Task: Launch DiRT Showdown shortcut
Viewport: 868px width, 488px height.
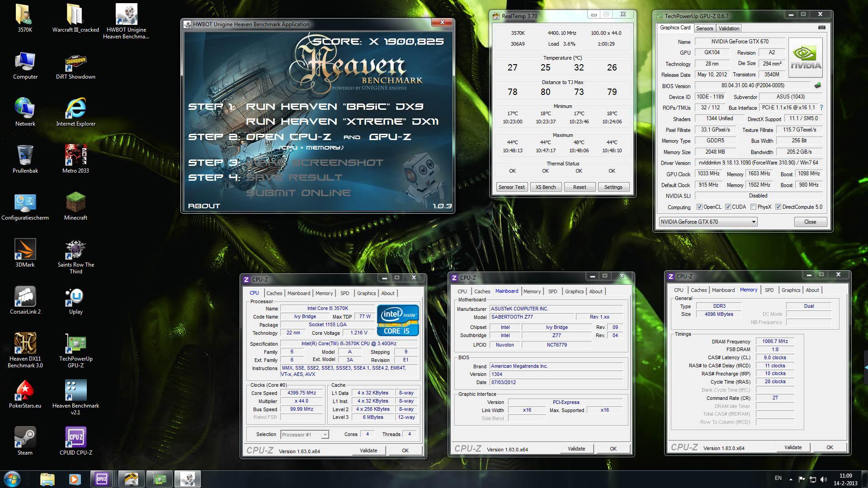Action: (75, 66)
